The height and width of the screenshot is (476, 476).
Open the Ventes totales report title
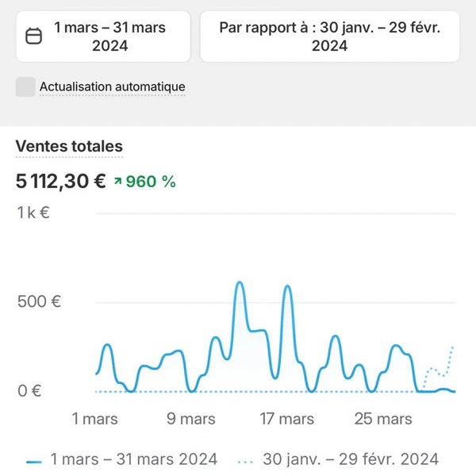(x=69, y=147)
